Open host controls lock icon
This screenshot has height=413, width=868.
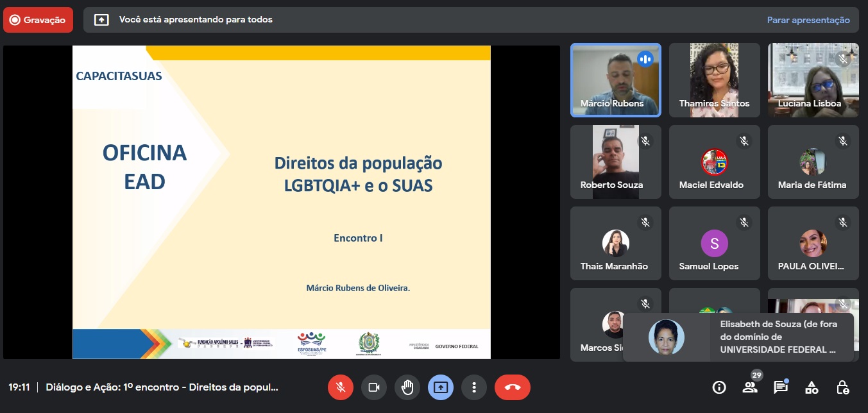[x=843, y=387]
